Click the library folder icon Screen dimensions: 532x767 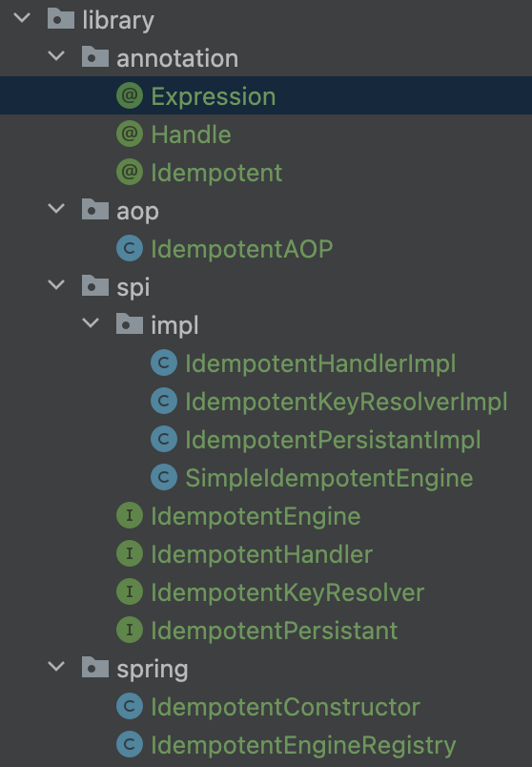(x=61, y=18)
